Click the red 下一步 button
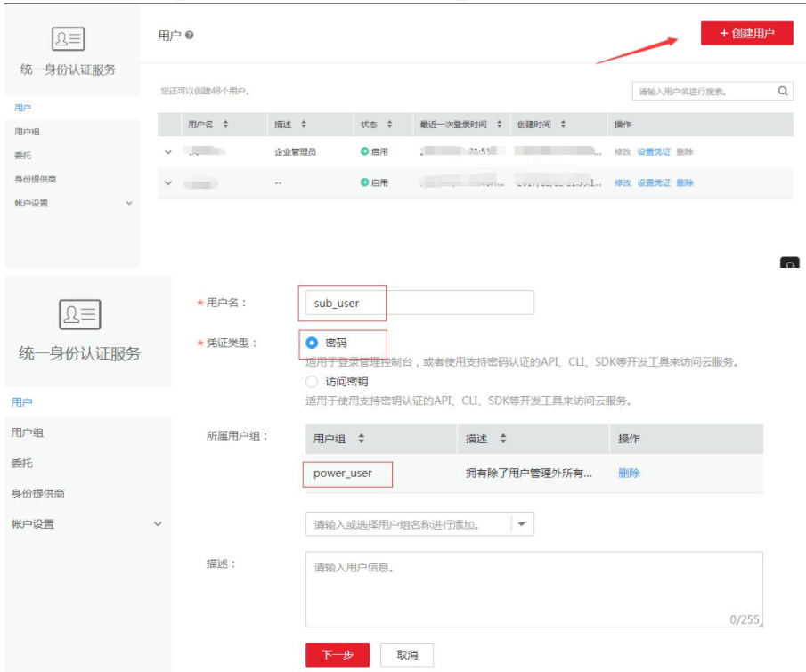806x672 pixels. pos(338,654)
